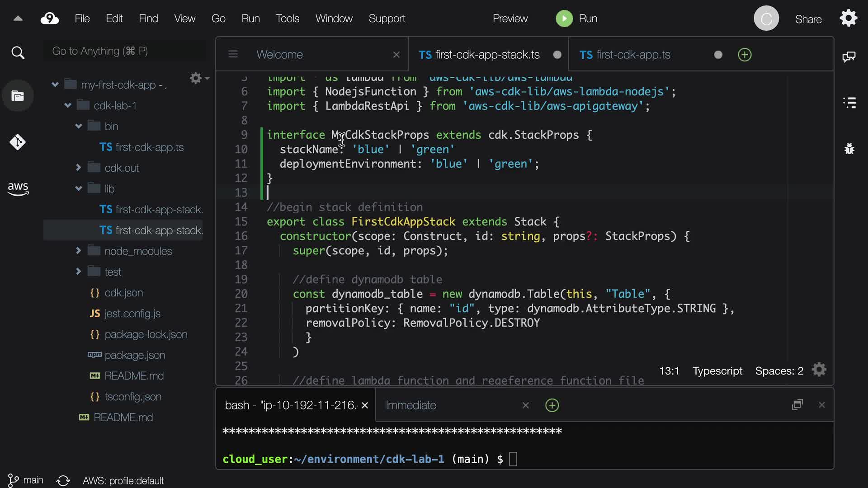Expand the node_modules folder
This screenshot has width=868, height=488.
(x=78, y=251)
